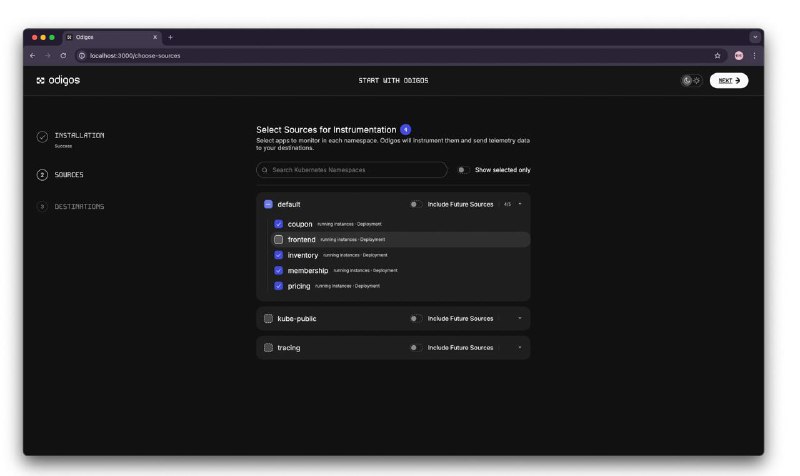Image resolution: width=800 pixels, height=476 pixels.
Task: Click the search magnifier icon
Action: pyautogui.click(x=264, y=170)
